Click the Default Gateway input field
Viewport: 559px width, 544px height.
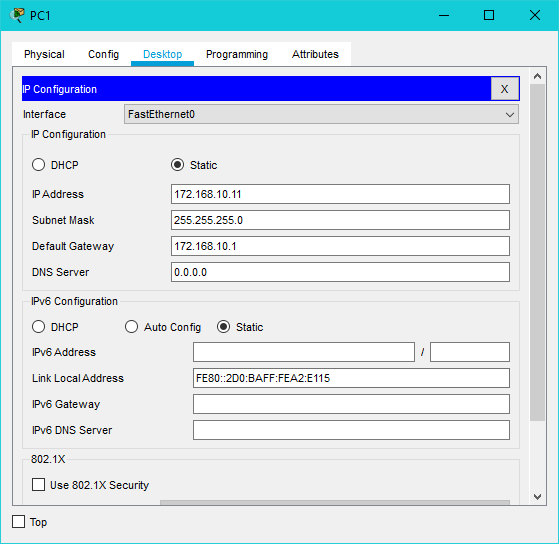coord(340,246)
